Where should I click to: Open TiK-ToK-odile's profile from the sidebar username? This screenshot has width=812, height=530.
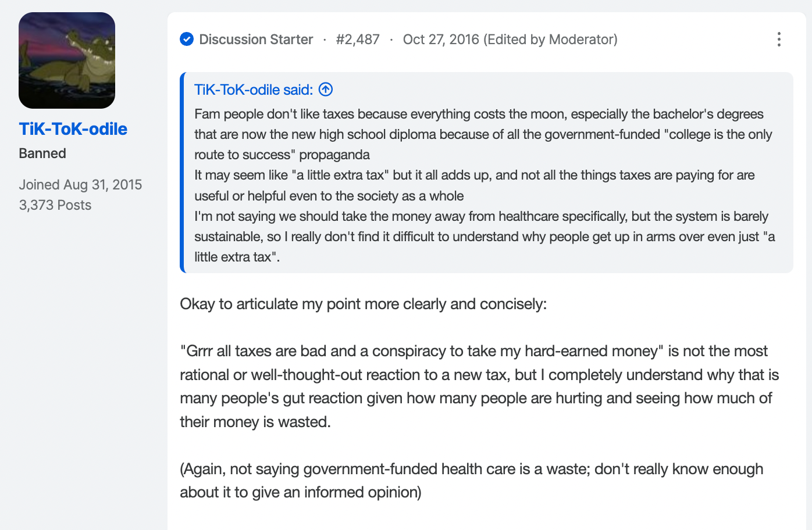click(73, 128)
